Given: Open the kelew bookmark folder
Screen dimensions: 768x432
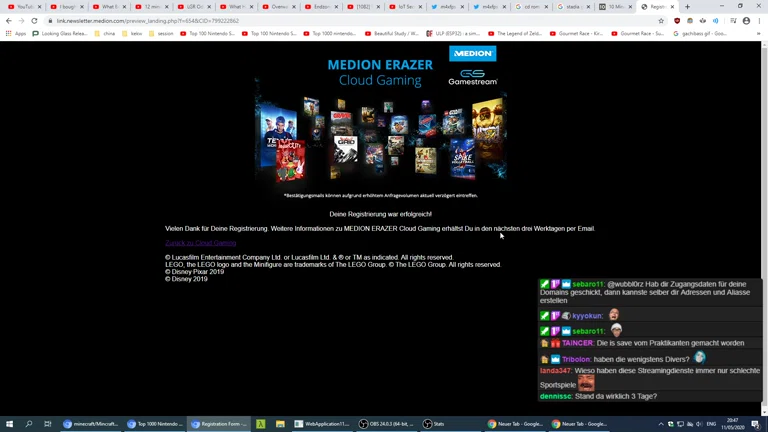Looking at the screenshot, I should tap(132, 34).
